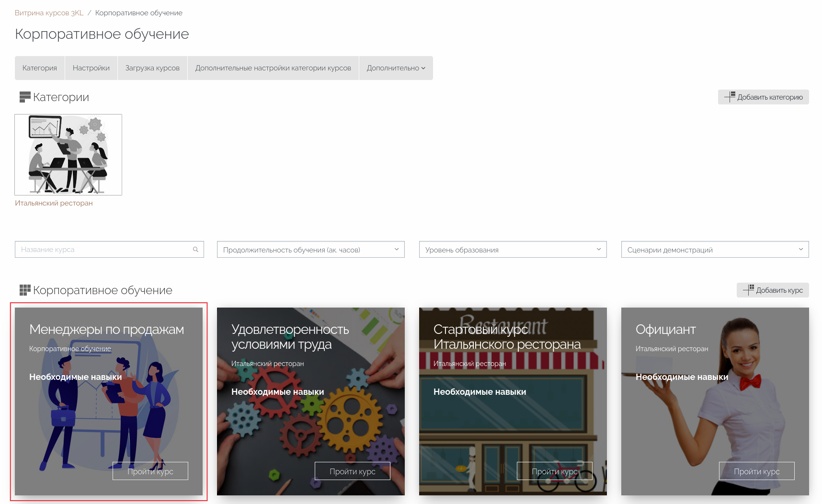Expand the Сценарии демонстраций dropdown
This screenshot has height=504, width=822.
715,250
